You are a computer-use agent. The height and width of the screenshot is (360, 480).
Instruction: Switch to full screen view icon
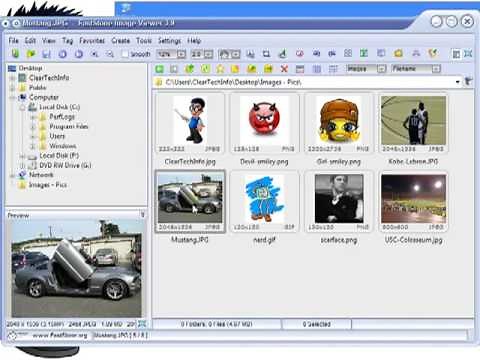(468, 54)
